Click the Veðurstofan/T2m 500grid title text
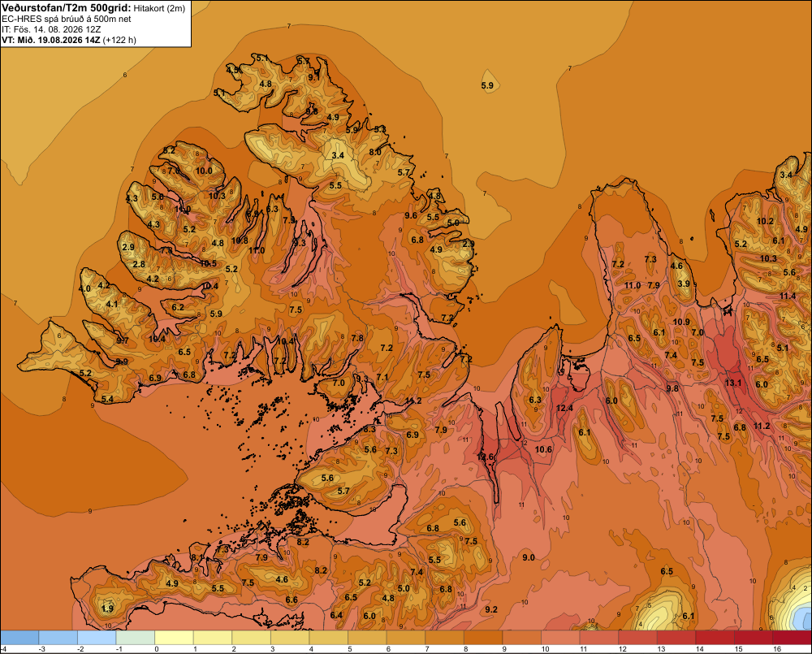The height and width of the screenshot is (654, 812). click(x=66, y=7)
